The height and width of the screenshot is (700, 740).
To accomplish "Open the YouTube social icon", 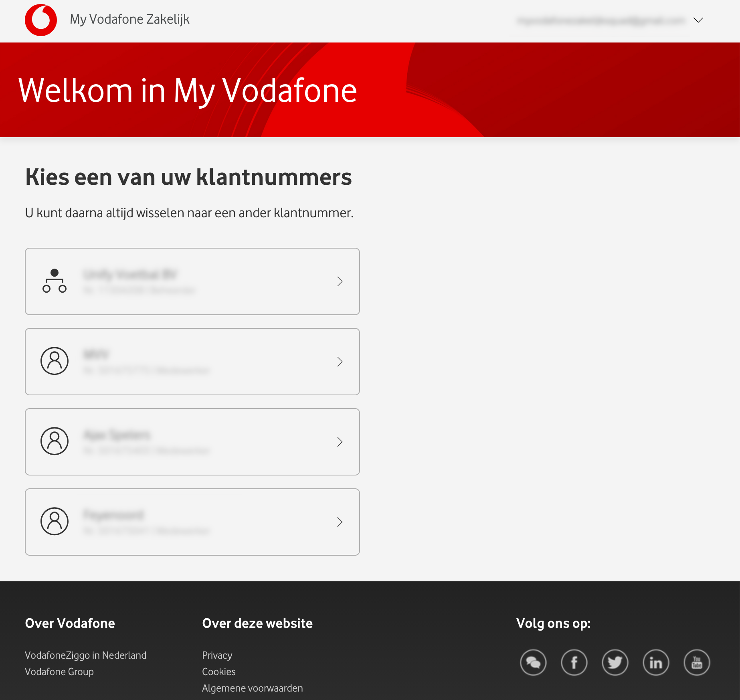I will tap(697, 663).
